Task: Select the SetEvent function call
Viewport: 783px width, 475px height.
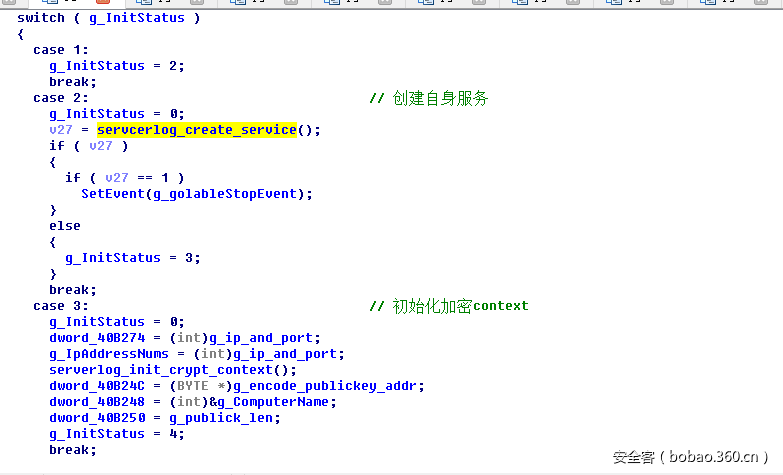Action: click(x=113, y=194)
